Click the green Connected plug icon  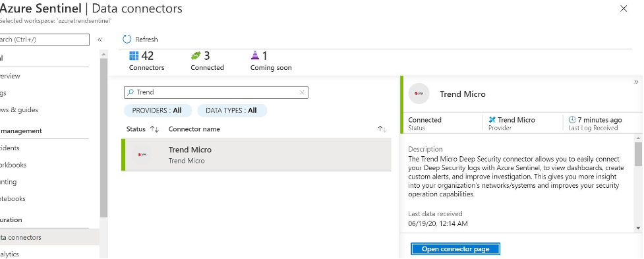click(x=196, y=55)
